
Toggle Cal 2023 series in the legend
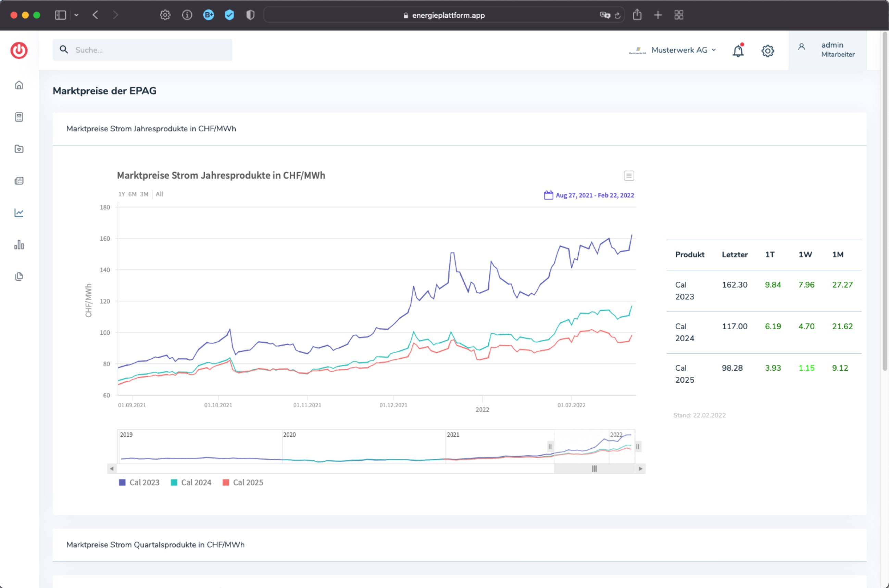(x=139, y=482)
